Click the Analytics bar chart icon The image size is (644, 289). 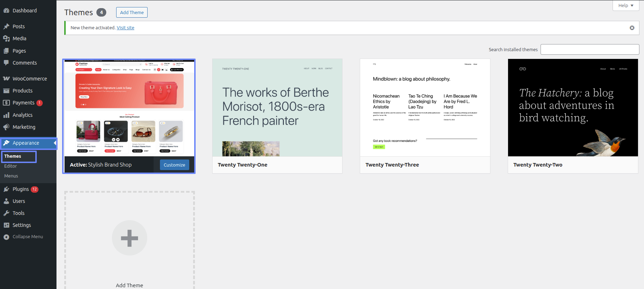point(6,115)
